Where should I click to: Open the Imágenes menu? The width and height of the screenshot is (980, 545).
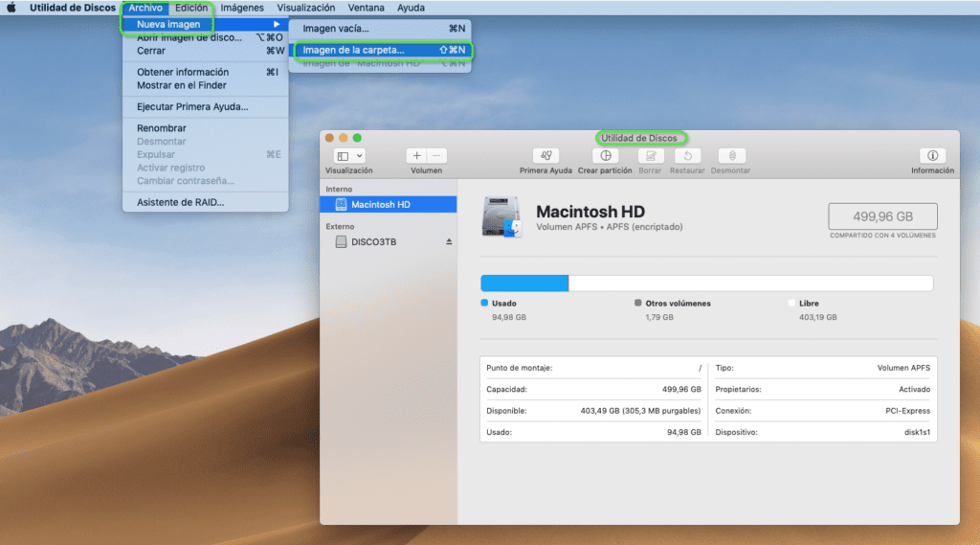click(x=242, y=8)
